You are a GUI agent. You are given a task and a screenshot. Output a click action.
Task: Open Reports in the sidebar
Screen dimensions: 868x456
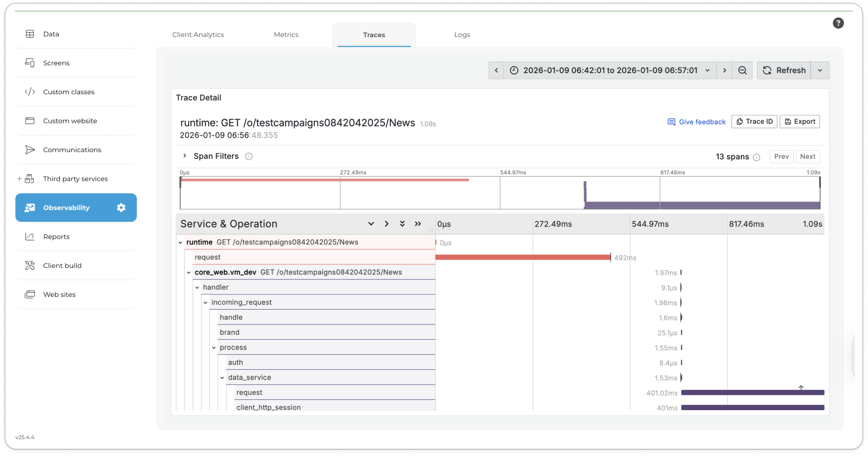[56, 237]
